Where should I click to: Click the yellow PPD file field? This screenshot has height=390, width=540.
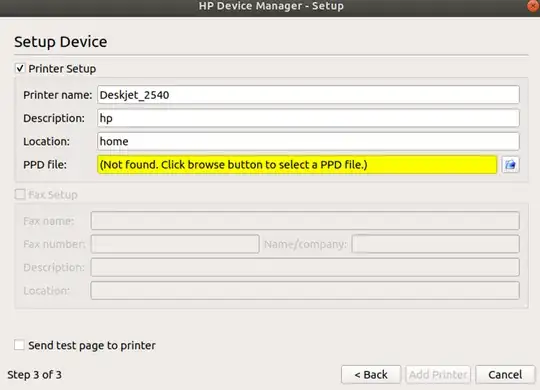[x=297, y=165]
